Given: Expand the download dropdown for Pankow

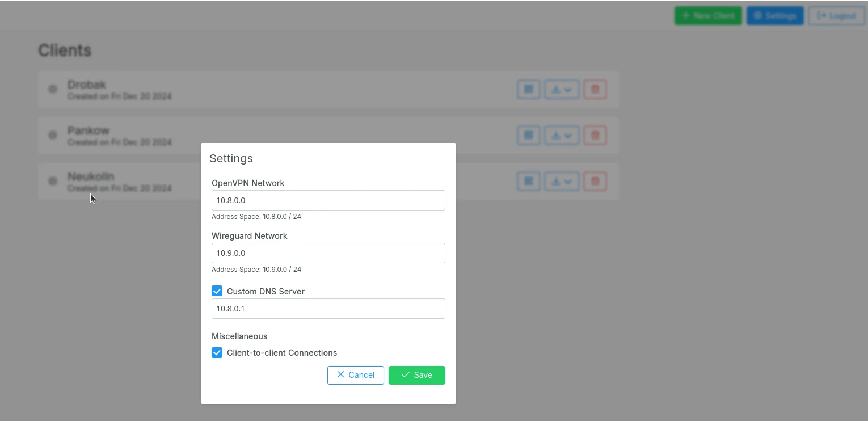Looking at the screenshot, I should [x=562, y=136].
